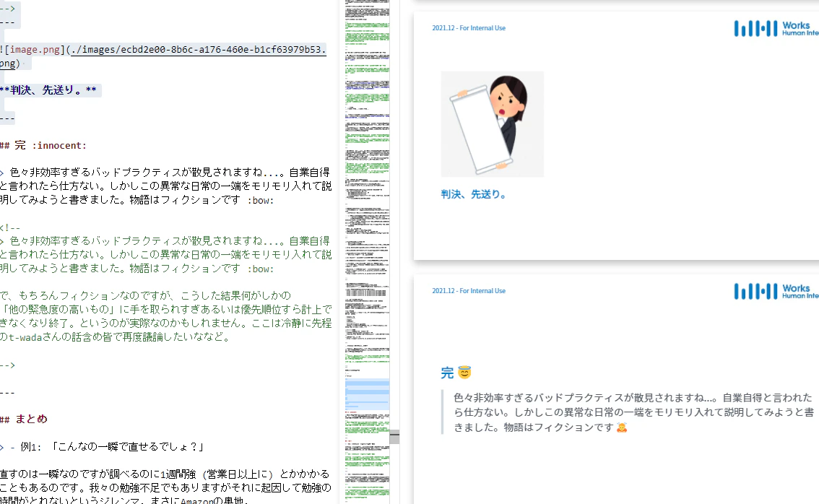Click the Works logo on the 判決 slide
This screenshot has width=819, height=504.
tap(776, 28)
